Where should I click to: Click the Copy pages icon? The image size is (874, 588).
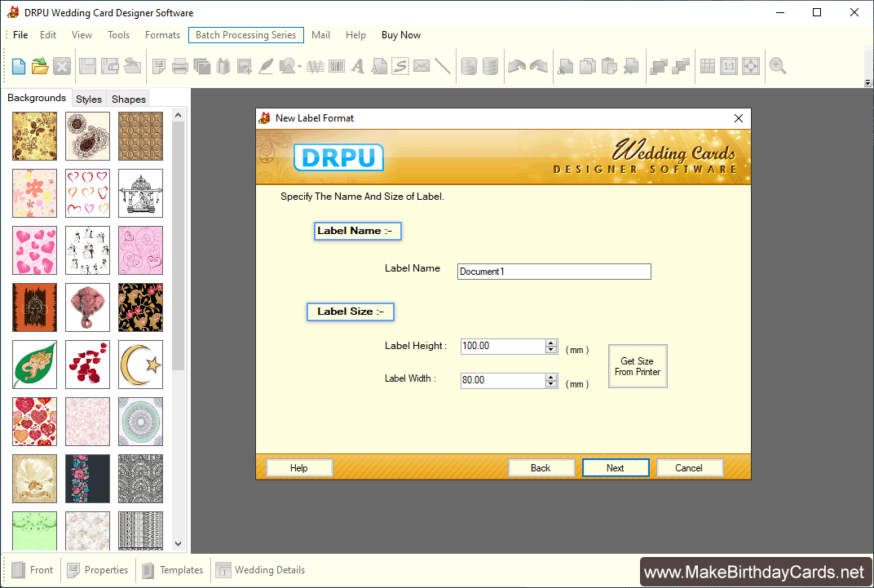588,66
